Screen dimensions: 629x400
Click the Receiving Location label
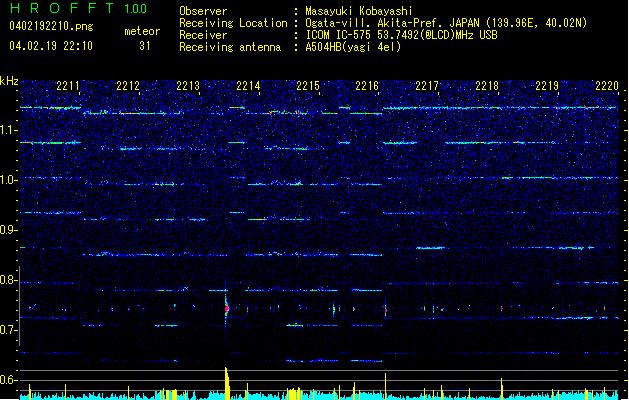pos(233,23)
